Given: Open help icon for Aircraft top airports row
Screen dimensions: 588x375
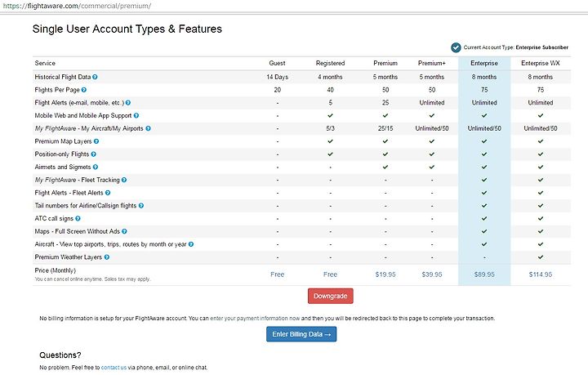Looking at the screenshot, I should point(191,244).
